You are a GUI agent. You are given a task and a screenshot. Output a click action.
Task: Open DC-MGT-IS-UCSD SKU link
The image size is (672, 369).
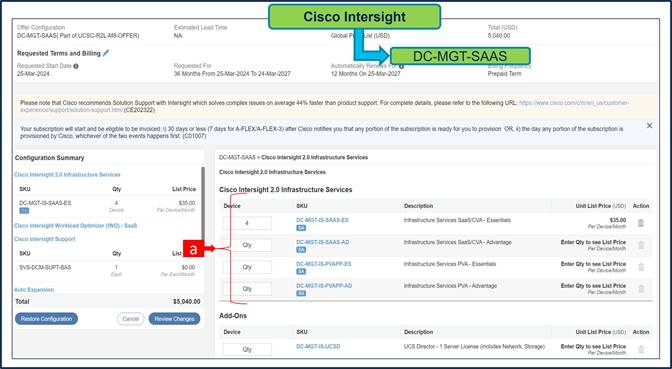(318, 346)
